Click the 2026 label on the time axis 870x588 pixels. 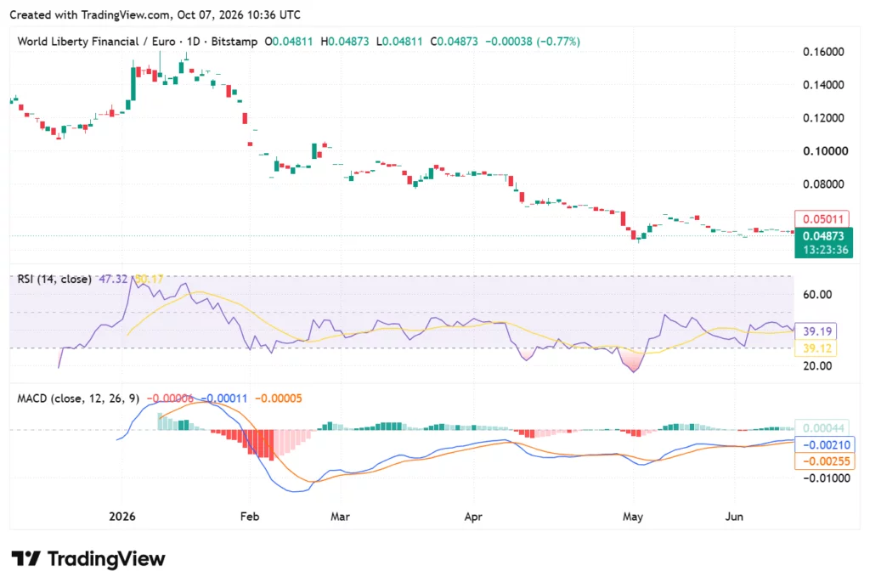pyautogui.click(x=122, y=517)
